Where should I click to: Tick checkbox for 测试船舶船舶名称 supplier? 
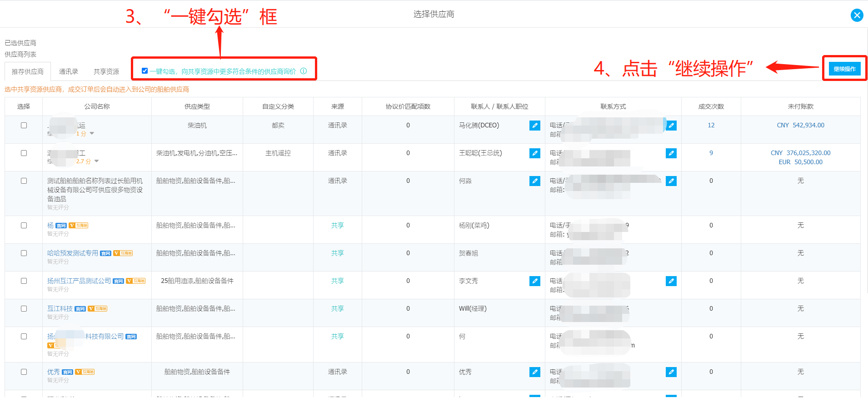tap(24, 181)
